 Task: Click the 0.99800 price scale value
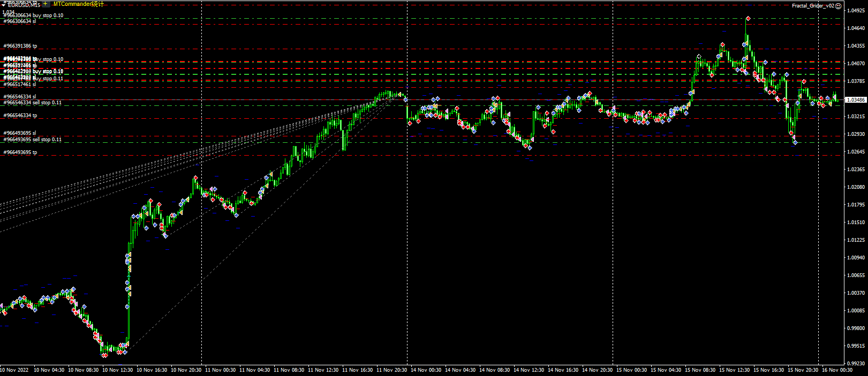tap(856, 329)
